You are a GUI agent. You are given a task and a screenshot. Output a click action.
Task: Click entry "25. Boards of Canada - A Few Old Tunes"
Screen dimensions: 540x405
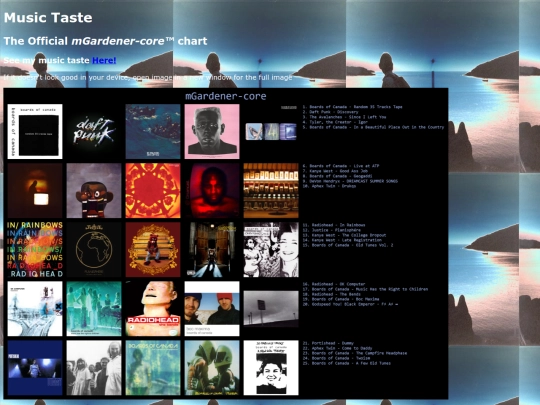pyautogui.click(x=347, y=363)
